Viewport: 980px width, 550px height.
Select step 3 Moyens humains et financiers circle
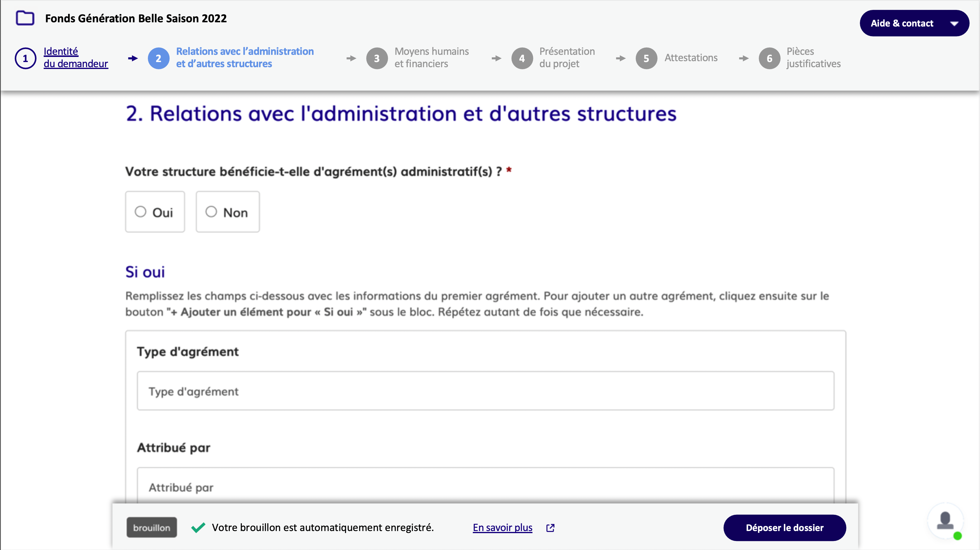pyautogui.click(x=377, y=58)
